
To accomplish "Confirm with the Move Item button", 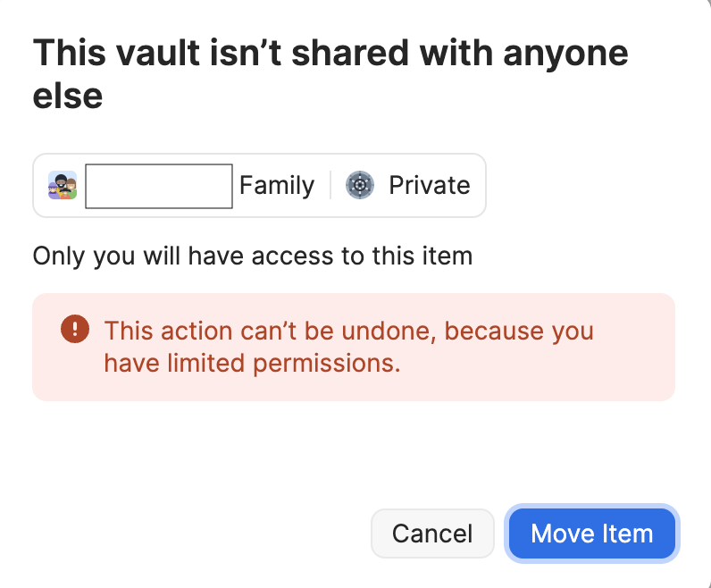I will (x=591, y=534).
